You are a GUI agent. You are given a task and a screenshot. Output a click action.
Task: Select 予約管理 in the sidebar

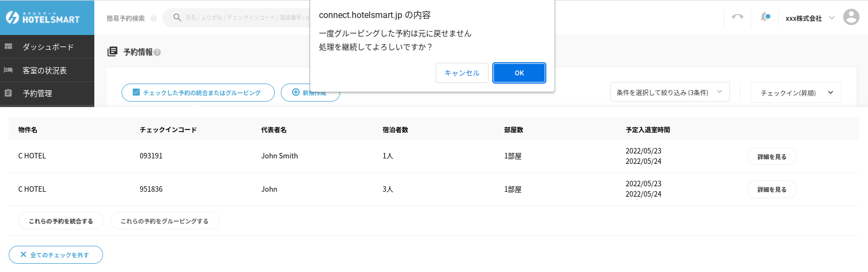point(38,93)
